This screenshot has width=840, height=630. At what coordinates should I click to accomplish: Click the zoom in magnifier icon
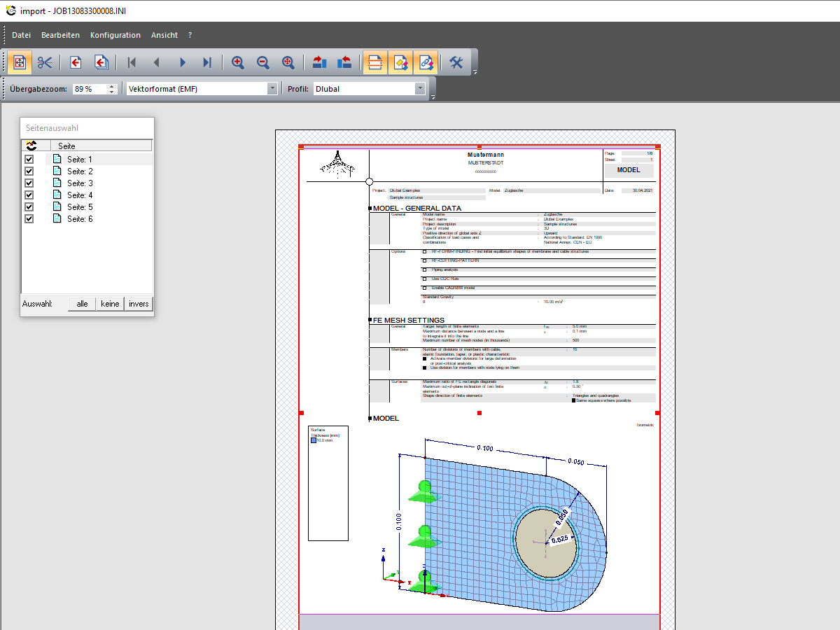click(238, 62)
